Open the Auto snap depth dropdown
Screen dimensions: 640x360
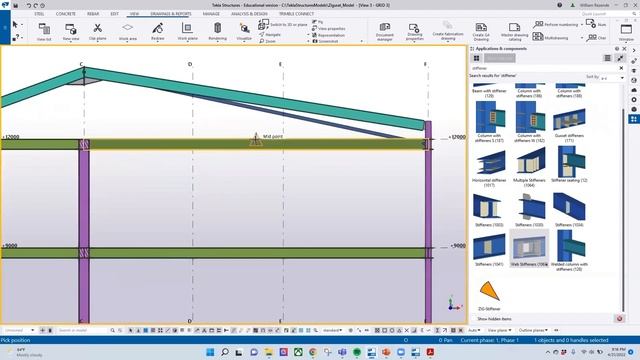(473, 330)
